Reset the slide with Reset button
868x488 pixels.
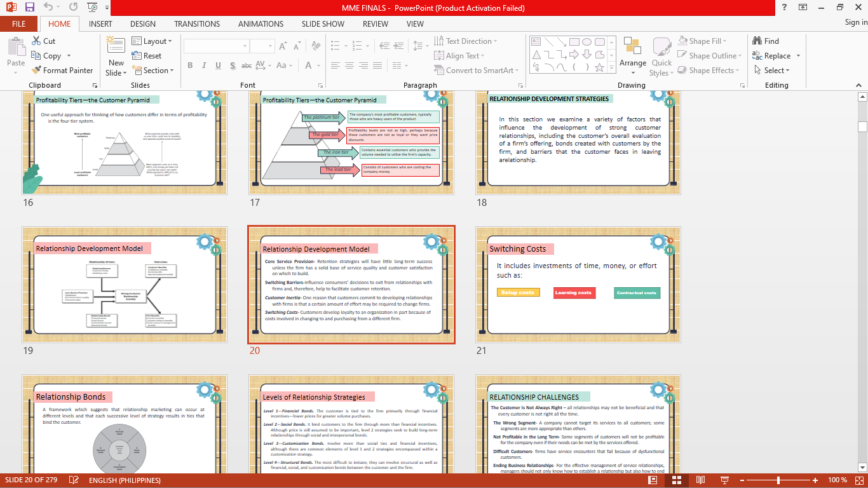pos(147,55)
